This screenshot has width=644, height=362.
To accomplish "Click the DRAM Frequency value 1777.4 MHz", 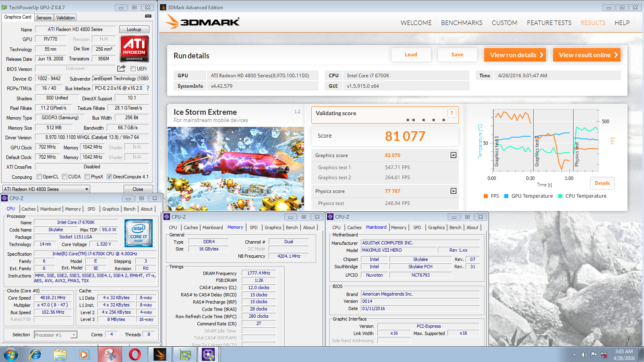I will (x=259, y=273).
